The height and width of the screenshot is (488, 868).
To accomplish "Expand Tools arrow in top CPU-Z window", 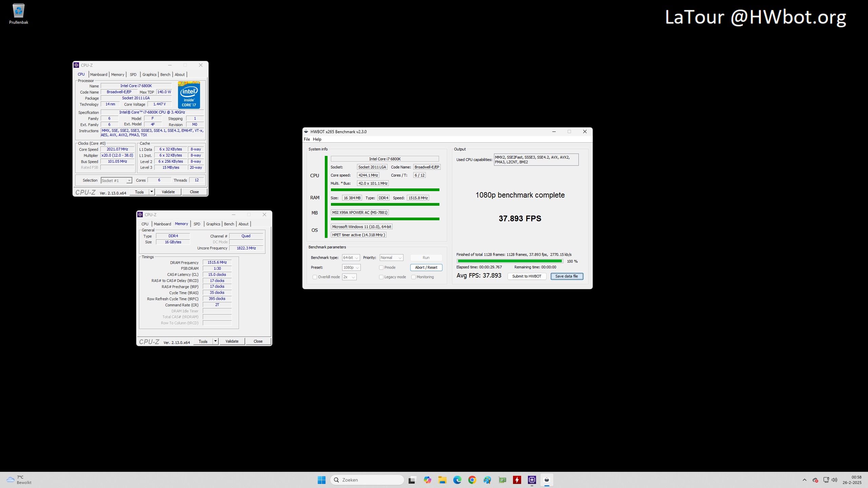I will point(152,192).
